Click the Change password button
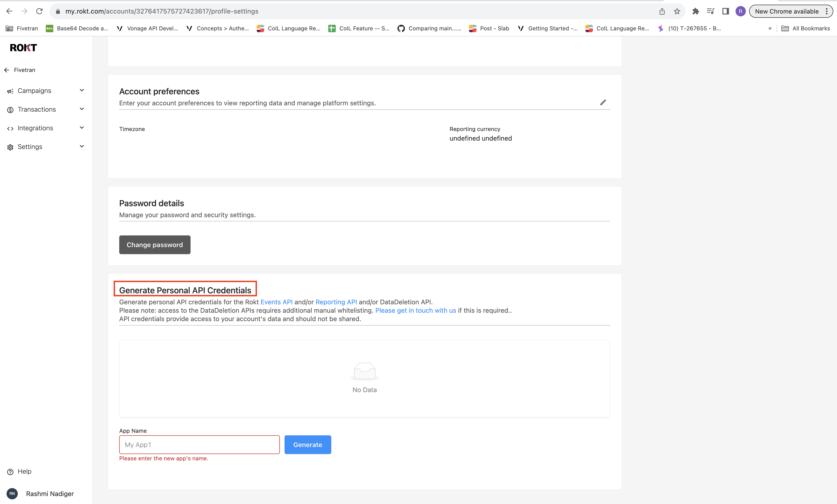Screen dimensions: 837x504 (155, 244)
